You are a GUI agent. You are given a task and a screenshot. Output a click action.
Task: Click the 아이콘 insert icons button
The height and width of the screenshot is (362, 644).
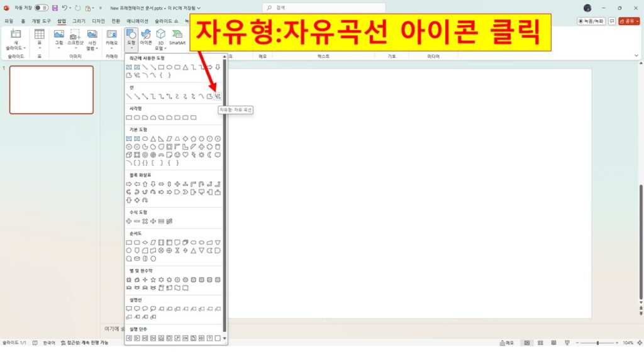(146, 37)
